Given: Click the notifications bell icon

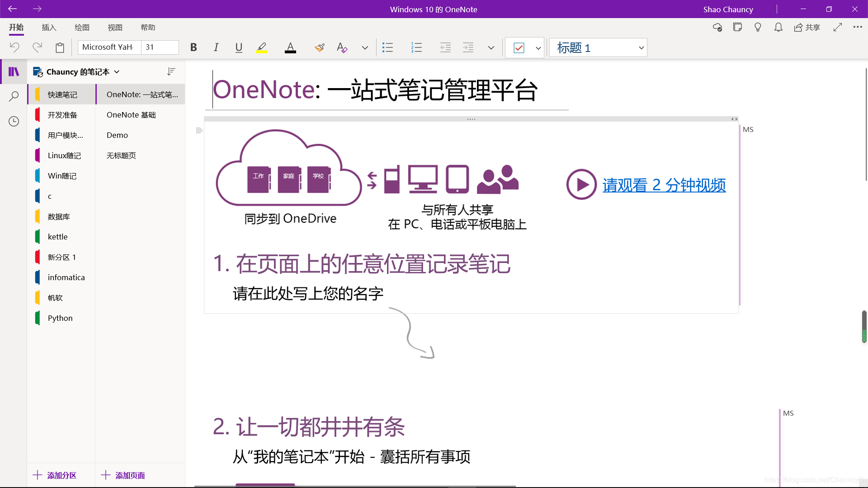Looking at the screenshot, I should click(778, 28).
